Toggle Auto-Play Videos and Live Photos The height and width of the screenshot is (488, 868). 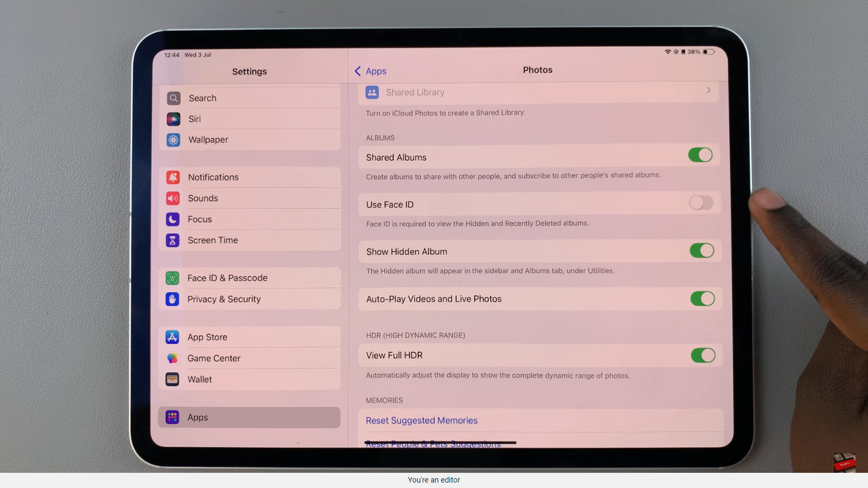click(x=703, y=299)
